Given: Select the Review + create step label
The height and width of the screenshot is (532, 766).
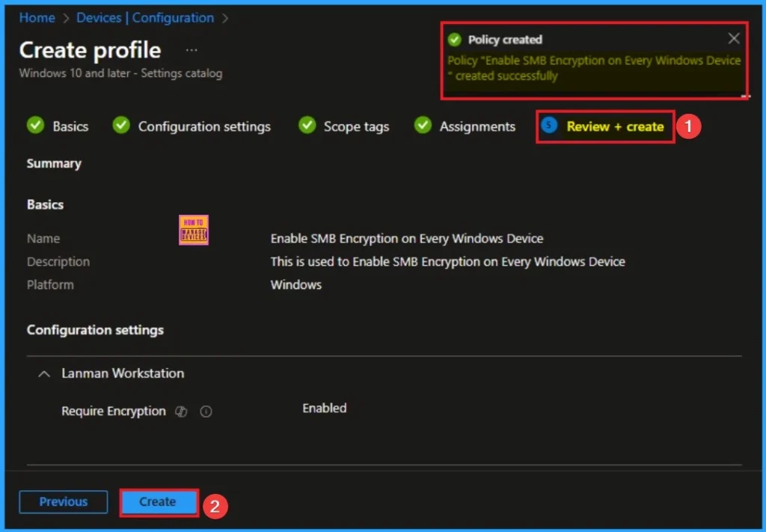Looking at the screenshot, I should (615, 126).
